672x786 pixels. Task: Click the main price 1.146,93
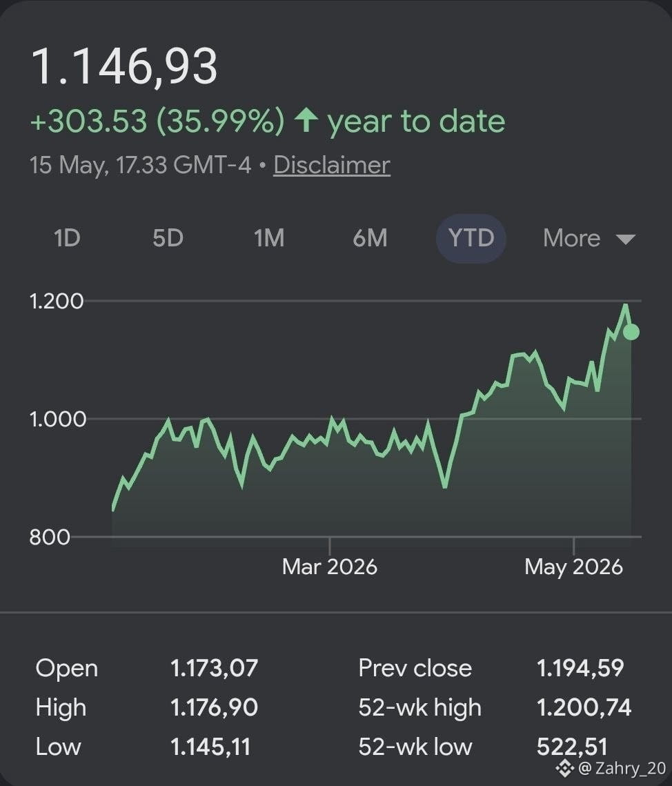coord(123,66)
